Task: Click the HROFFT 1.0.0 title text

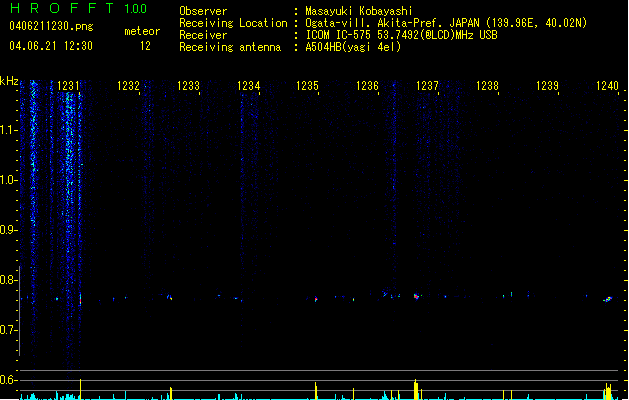Action: coord(79,8)
